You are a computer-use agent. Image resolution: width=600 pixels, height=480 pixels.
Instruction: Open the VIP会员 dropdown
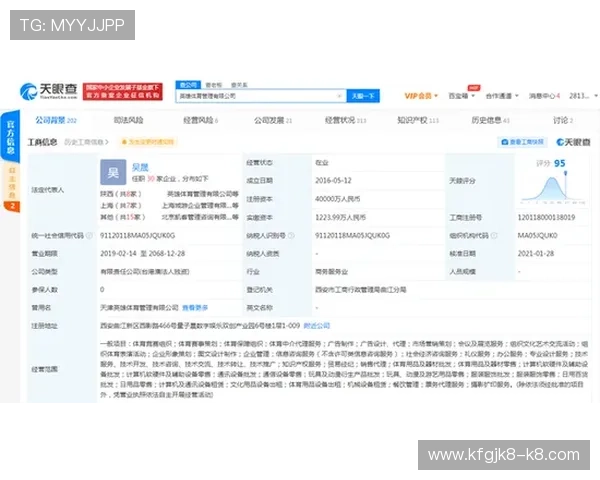click(421, 96)
